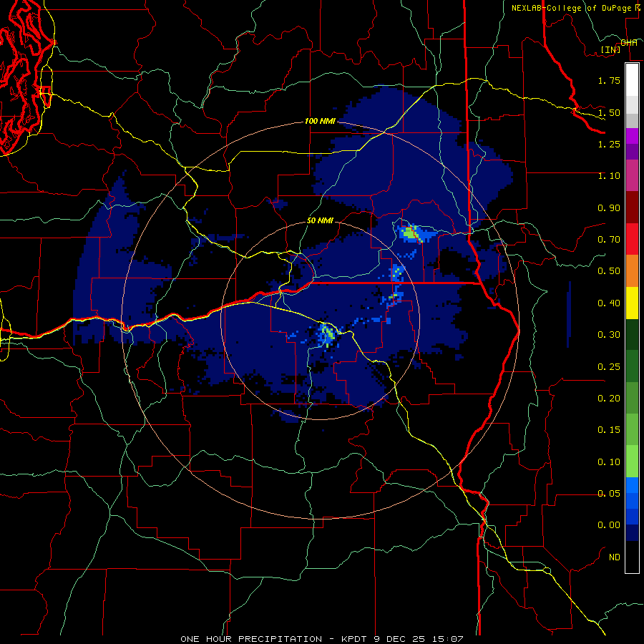This screenshot has height=644, width=644.
Task: Click the 0.30 legend value
Action: click(x=609, y=335)
